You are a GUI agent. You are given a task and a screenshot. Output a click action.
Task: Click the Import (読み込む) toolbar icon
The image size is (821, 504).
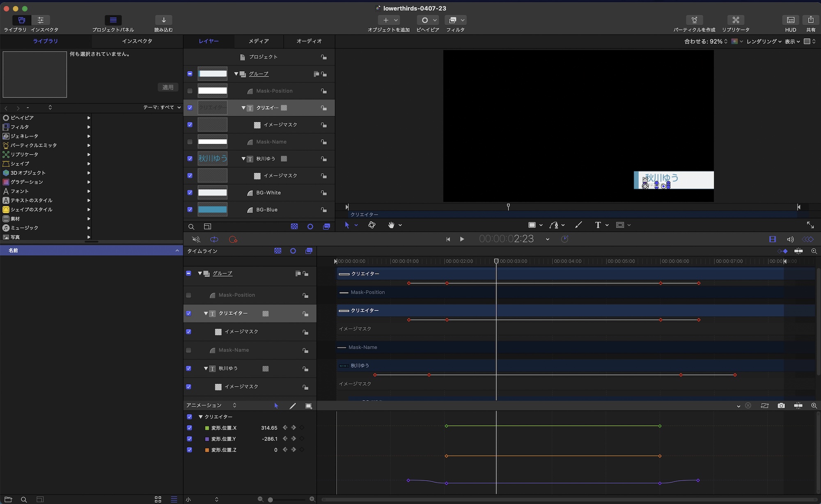[163, 20]
